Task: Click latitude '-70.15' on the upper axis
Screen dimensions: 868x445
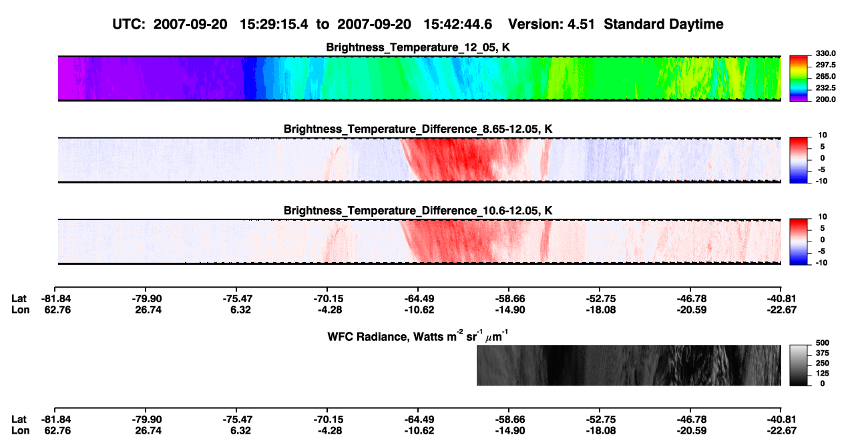Action: tap(327, 299)
